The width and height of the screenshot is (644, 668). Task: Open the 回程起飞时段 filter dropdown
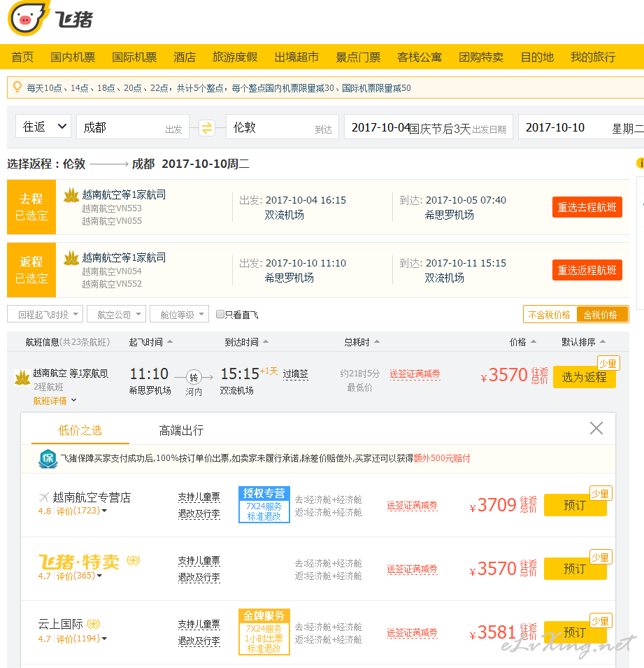pos(45,314)
